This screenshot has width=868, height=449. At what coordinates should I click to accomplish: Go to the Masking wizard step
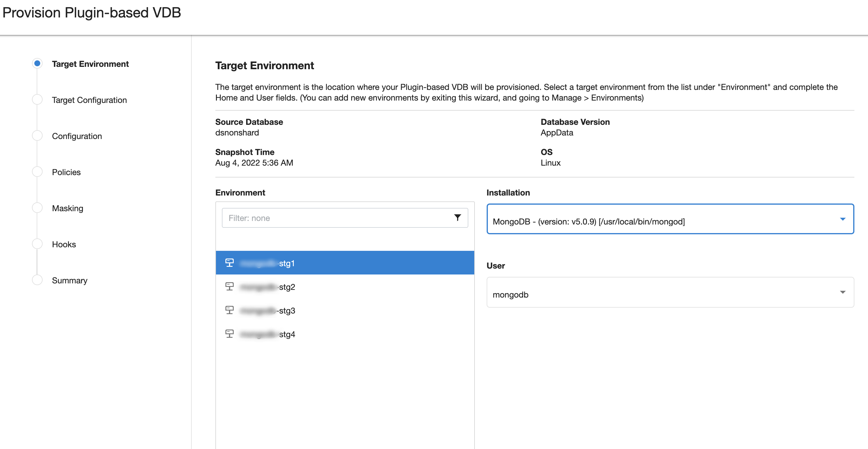coord(67,208)
